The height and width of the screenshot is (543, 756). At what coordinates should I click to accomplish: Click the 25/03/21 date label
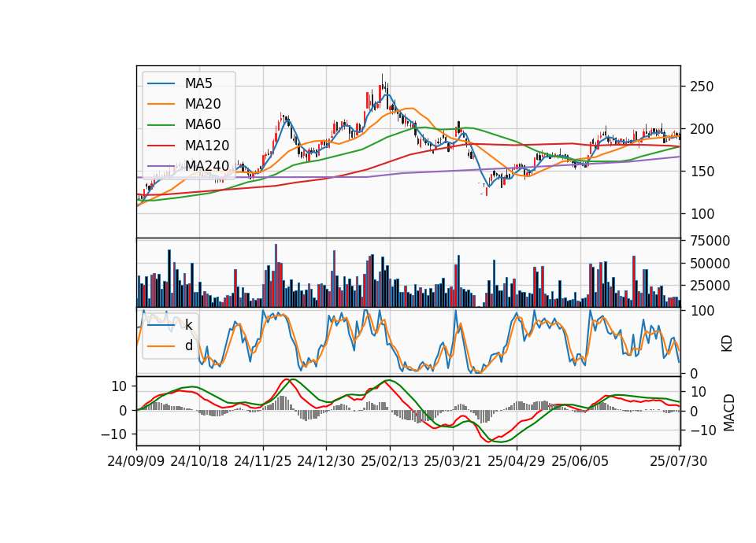(x=453, y=461)
